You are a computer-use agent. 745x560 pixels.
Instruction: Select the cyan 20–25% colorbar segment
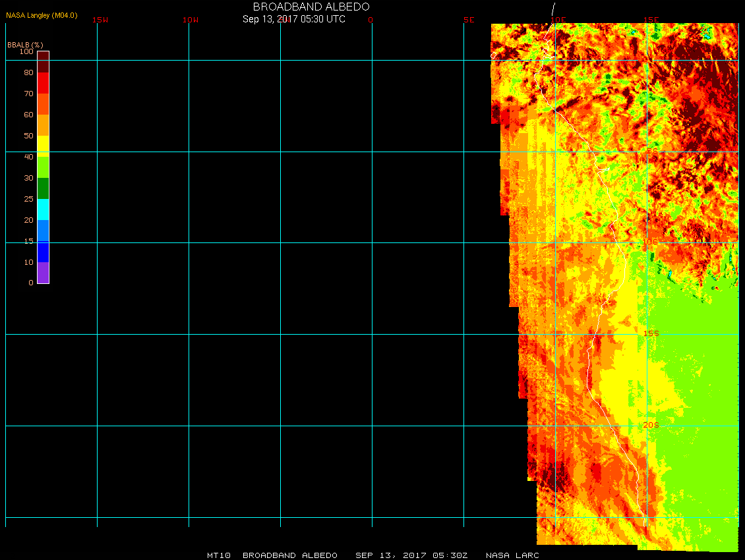point(43,209)
